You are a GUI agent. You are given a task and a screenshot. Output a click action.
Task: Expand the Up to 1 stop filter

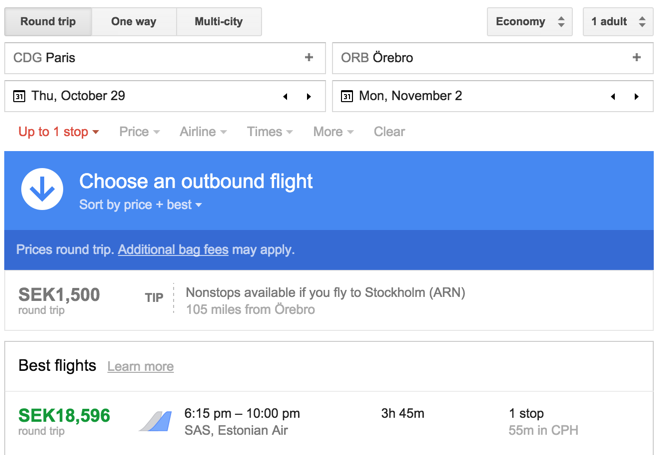click(x=59, y=132)
